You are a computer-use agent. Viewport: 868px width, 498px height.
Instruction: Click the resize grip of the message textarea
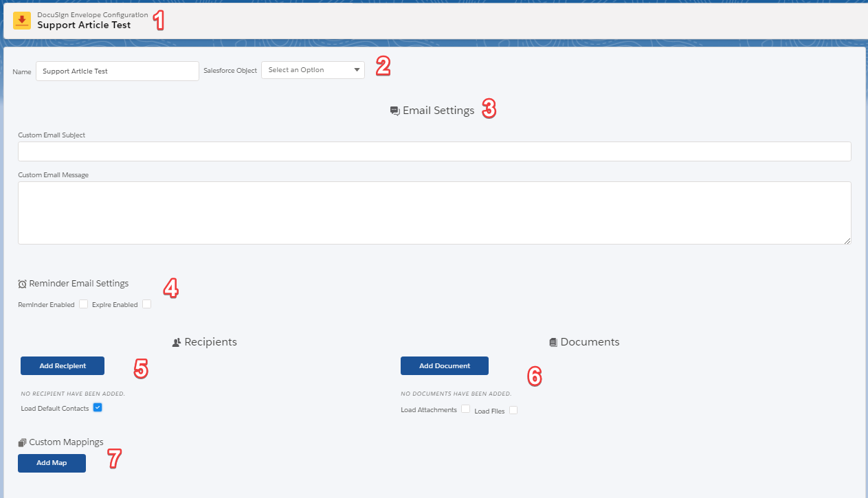click(848, 240)
